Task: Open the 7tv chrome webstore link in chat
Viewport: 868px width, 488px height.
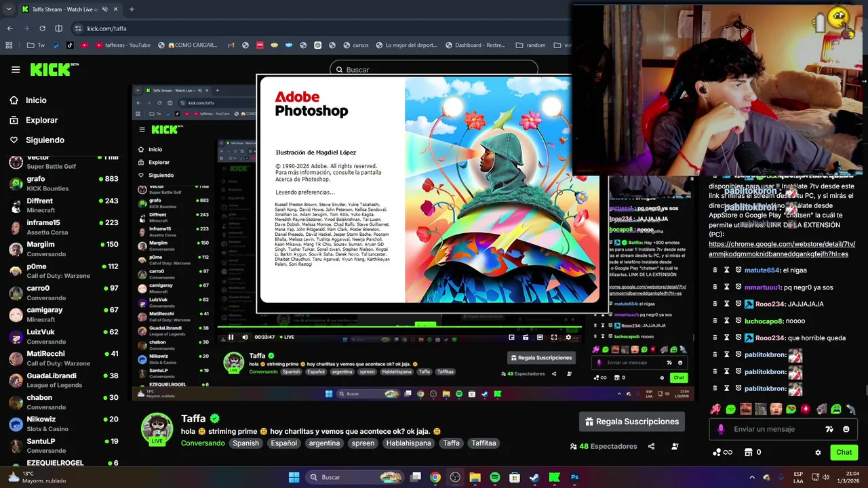Action: 782,249
